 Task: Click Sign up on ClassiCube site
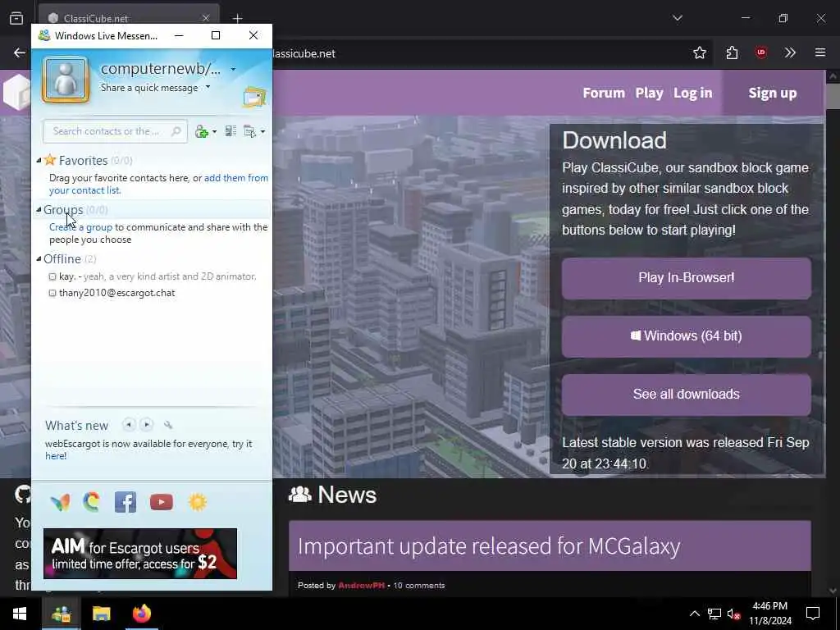coord(773,93)
